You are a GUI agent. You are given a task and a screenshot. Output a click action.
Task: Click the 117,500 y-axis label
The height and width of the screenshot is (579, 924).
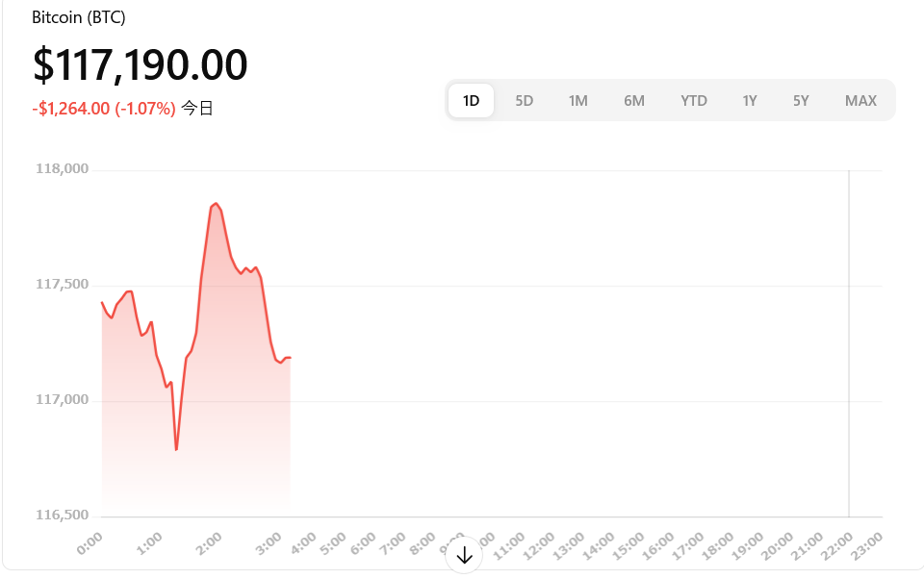[62, 284]
